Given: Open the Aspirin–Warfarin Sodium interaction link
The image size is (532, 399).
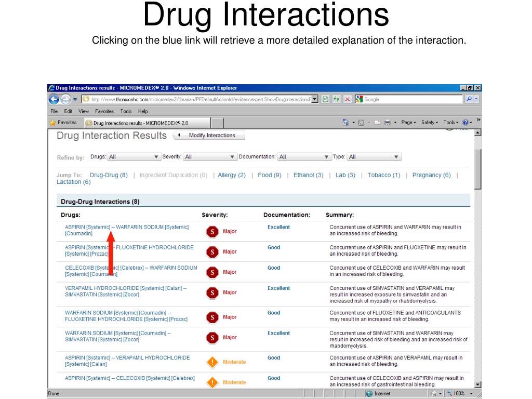Looking at the screenshot, I should point(127,230).
